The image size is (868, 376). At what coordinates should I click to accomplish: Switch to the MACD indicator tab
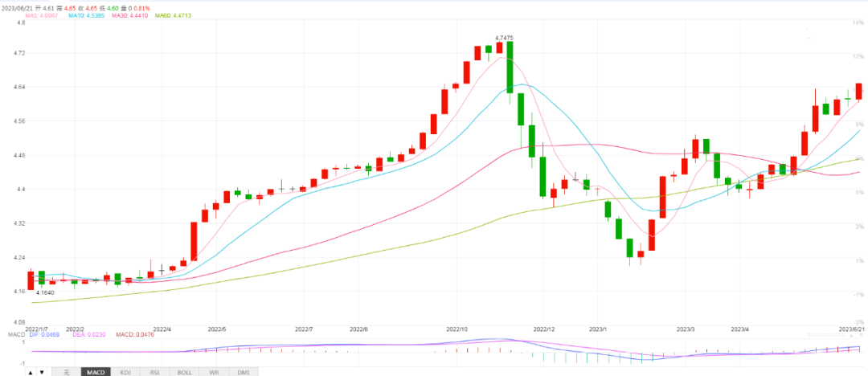96,372
